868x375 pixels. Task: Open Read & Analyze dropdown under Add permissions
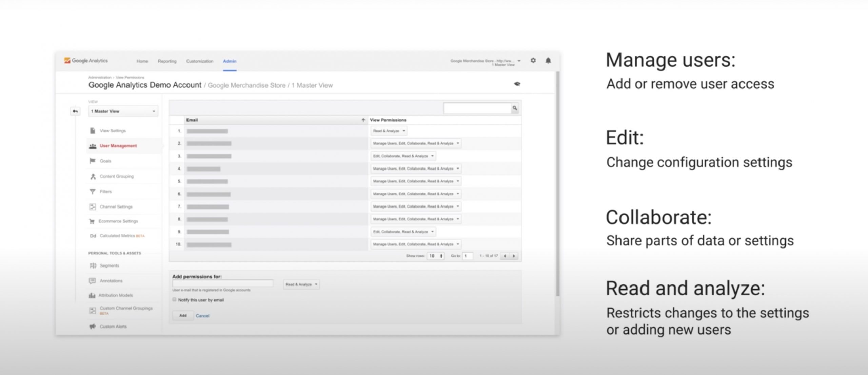(301, 284)
